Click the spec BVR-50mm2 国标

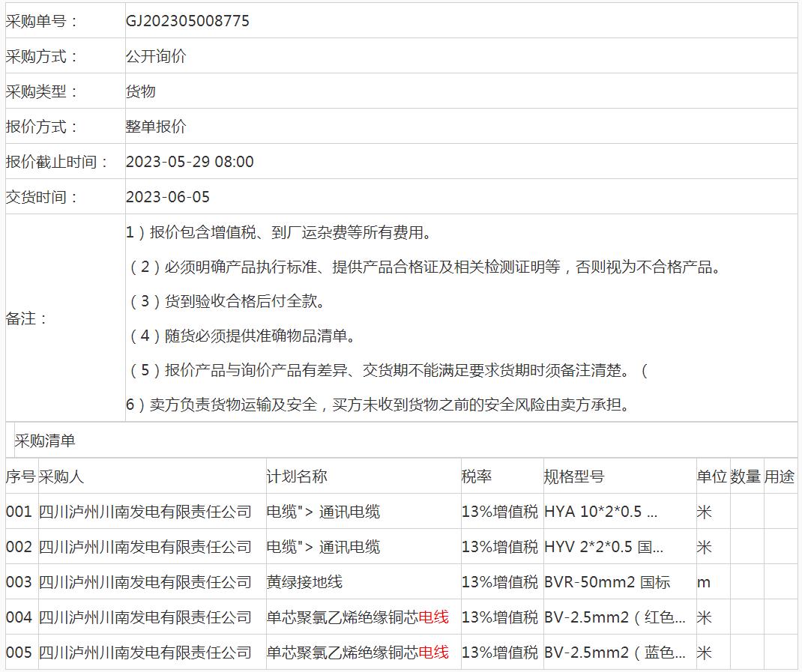click(x=607, y=582)
